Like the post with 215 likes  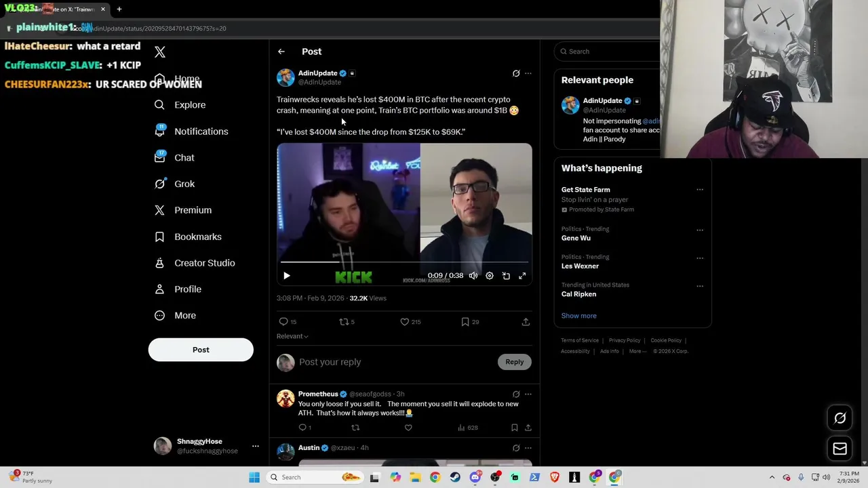pyautogui.click(x=410, y=322)
